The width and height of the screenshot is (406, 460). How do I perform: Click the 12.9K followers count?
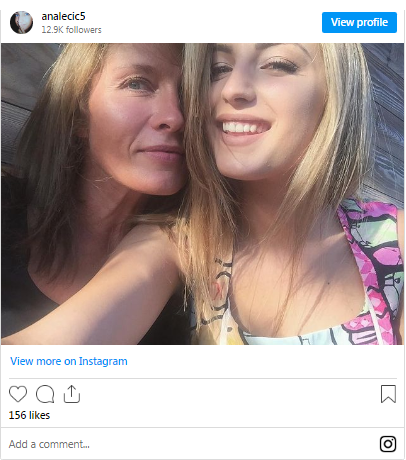pyautogui.click(x=71, y=30)
